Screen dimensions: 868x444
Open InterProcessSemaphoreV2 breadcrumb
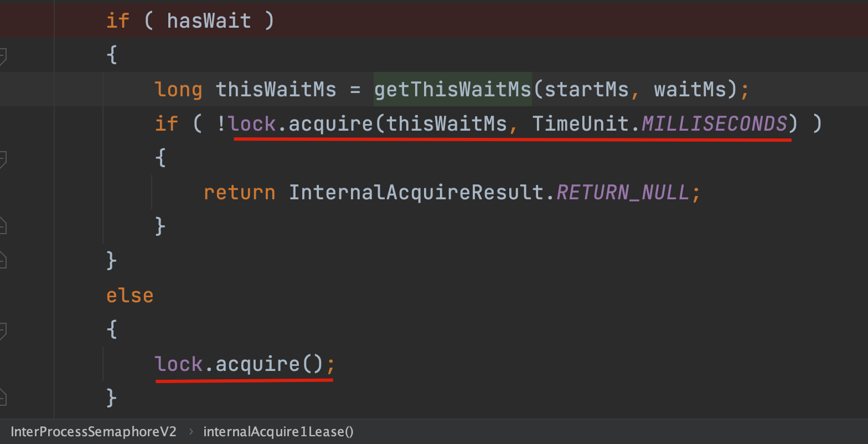[x=93, y=432]
